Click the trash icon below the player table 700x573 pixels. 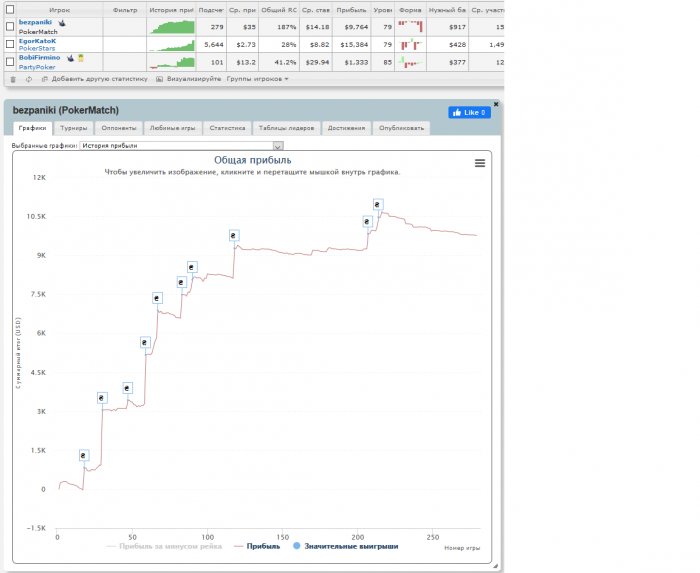(13, 78)
